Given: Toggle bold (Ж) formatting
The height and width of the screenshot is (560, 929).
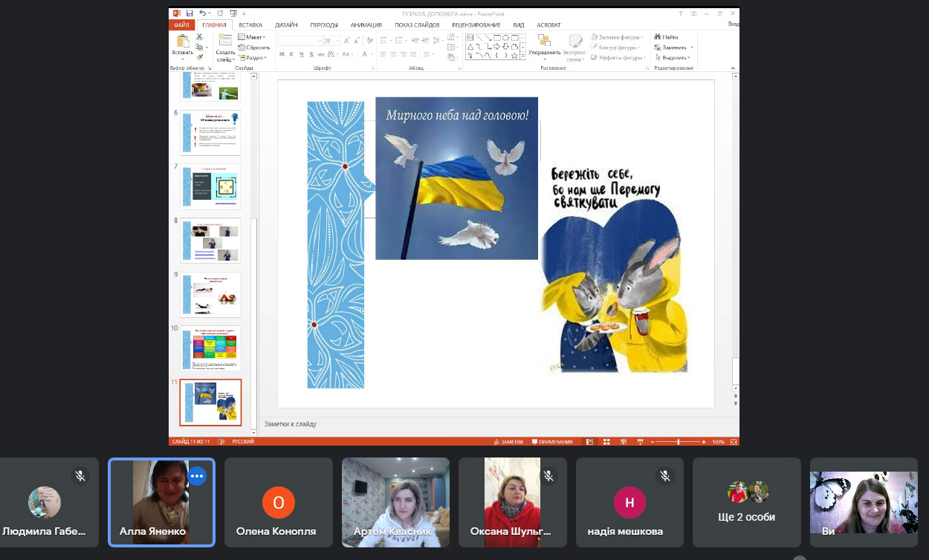Looking at the screenshot, I should pyautogui.click(x=282, y=54).
